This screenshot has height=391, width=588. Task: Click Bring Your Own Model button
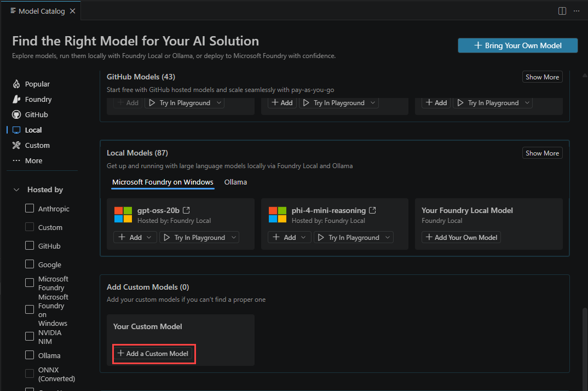[517, 45]
